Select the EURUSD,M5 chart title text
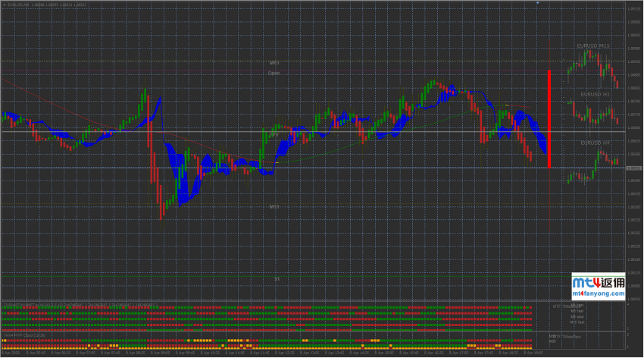 tap(18, 5)
